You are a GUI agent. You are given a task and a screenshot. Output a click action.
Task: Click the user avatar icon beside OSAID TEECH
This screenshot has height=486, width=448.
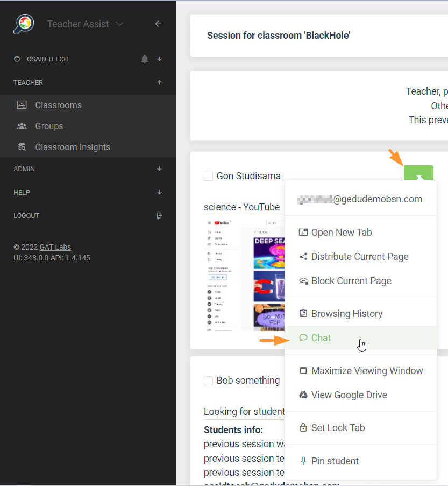(x=17, y=59)
